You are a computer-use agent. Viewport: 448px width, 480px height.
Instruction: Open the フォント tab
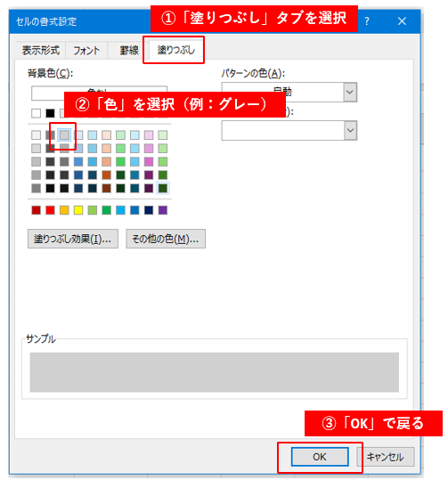point(86,50)
